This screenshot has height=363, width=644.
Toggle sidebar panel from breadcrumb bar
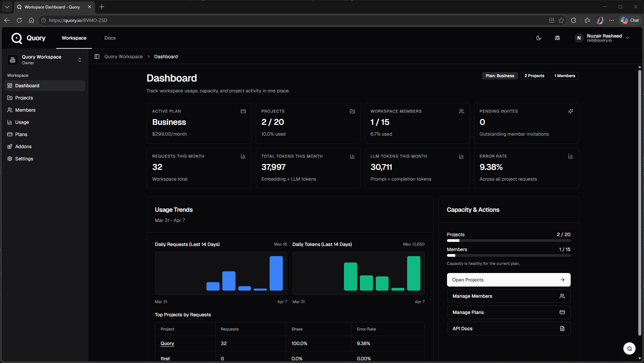pyautogui.click(x=97, y=56)
